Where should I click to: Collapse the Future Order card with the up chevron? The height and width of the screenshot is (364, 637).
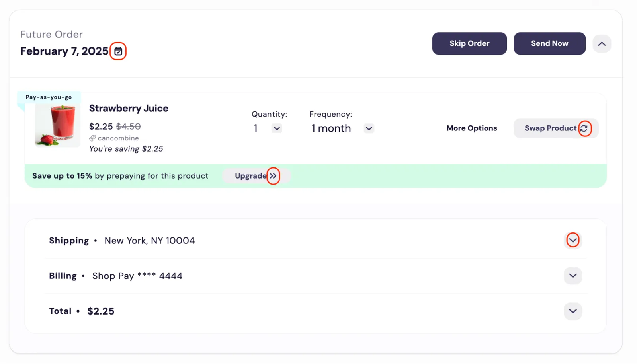tap(602, 44)
